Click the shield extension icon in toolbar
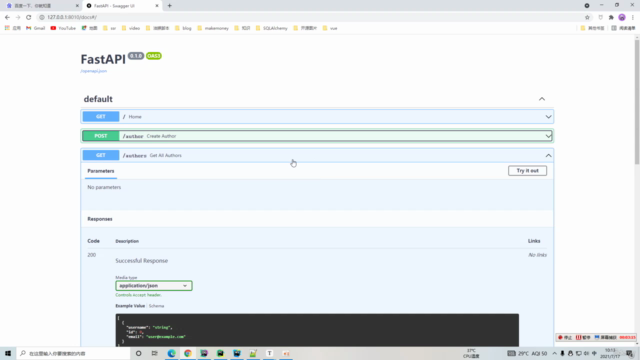The height and width of the screenshot is (360, 640). click(x=600, y=17)
